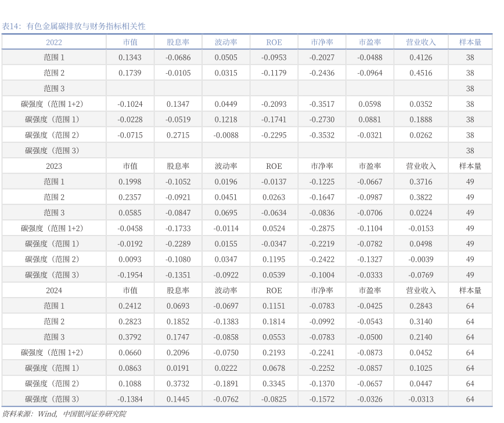The width and height of the screenshot is (504, 423).
Task: Select the cell with value 0.4516
Action: [420, 73]
